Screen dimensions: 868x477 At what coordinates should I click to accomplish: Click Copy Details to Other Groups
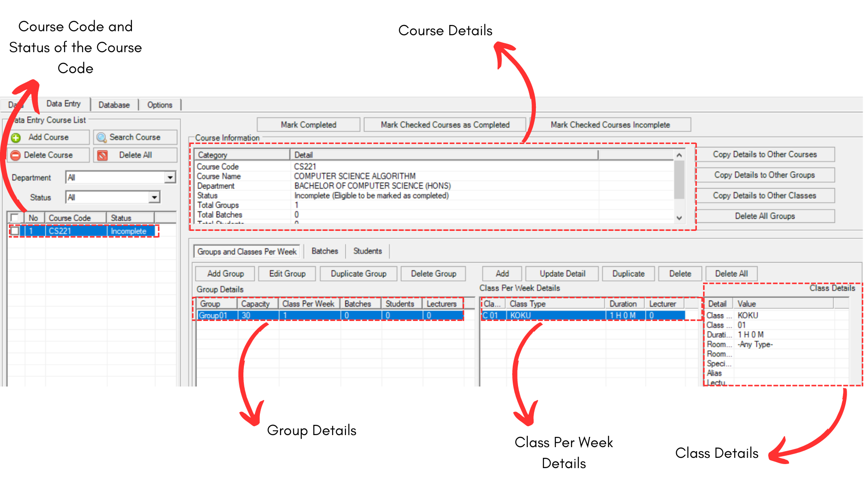764,175
